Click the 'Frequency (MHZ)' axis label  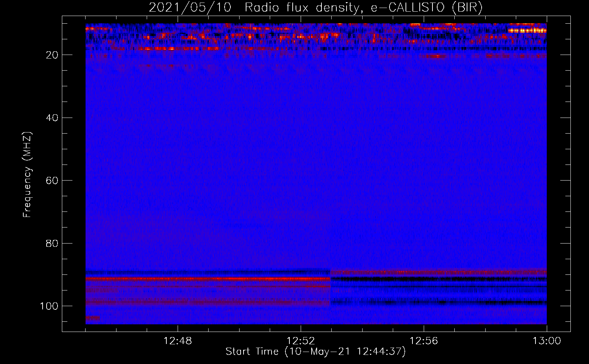tap(27, 174)
